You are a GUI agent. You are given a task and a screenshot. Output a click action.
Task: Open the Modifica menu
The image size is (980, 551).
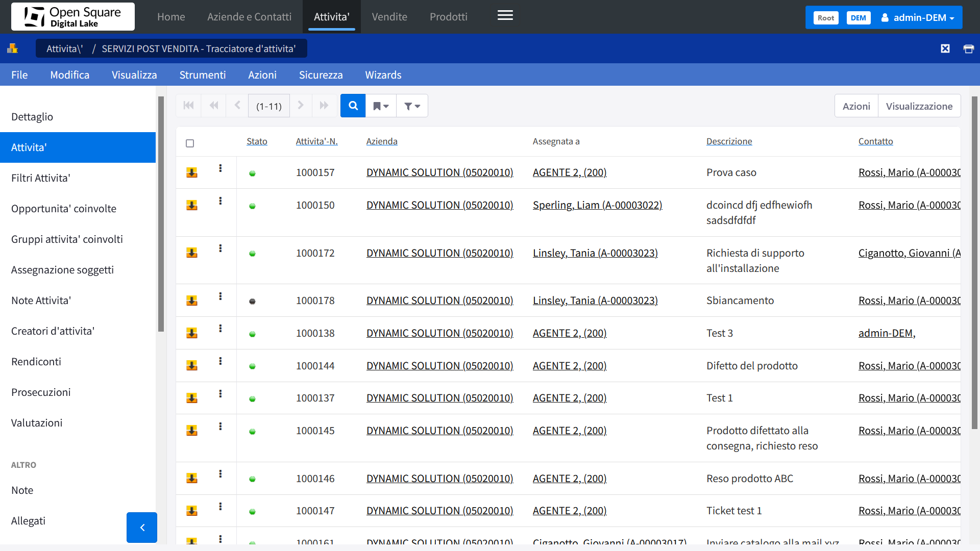(x=70, y=74)
